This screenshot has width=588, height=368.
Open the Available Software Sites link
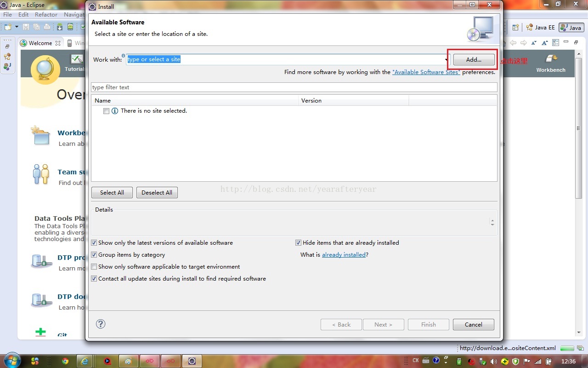point(426,72)
